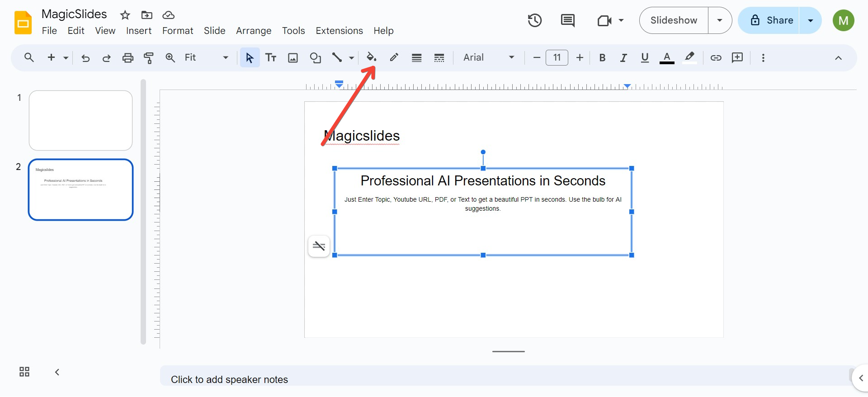Toggle underline formatting
This screenshot has height=397, width=868.
coord(645,57)
